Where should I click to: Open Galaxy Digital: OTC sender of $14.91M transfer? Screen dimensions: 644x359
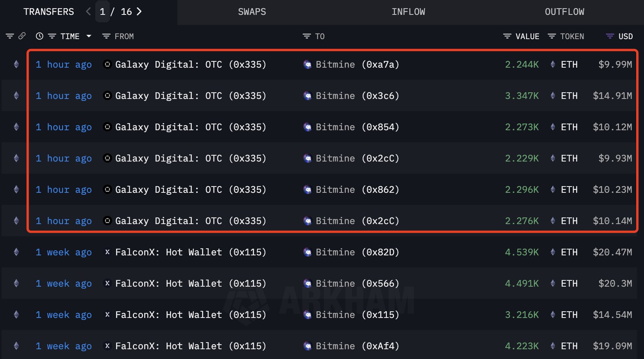point(191,96)
